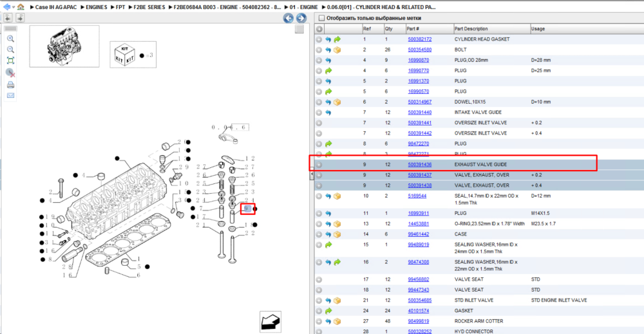This screenshot has height=334, width=644.
Task: Click the blue arrow on INTAKE VALVE GUIDE row
Action: click(x=328, y=113)
